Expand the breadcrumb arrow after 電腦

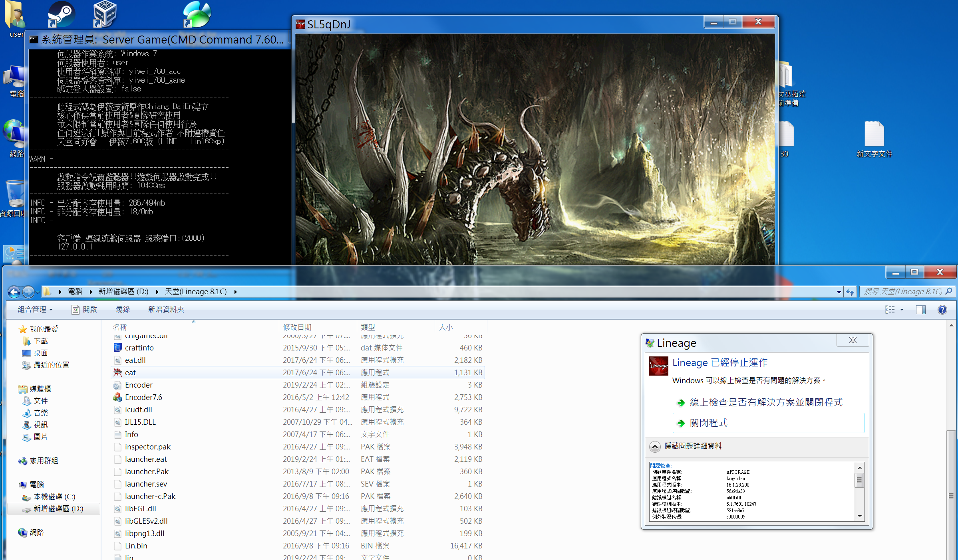(x=91, y=292)
